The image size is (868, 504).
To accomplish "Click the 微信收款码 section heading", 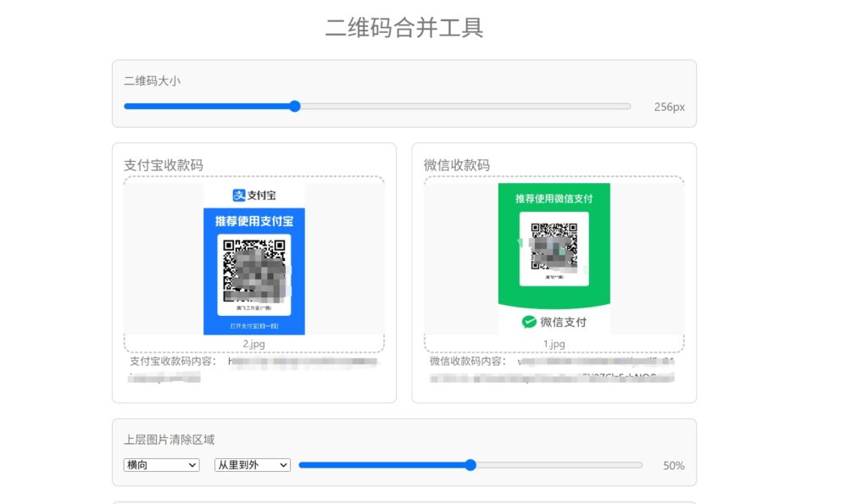I will (457, 165).
